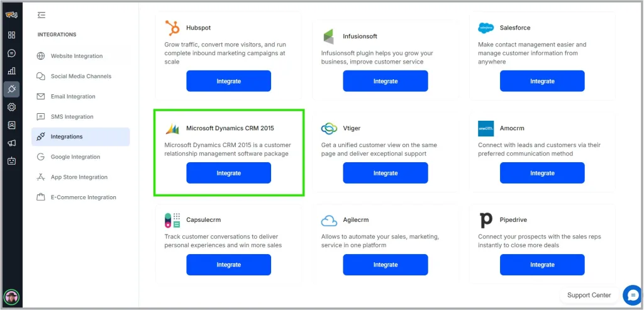The width and height of the screenshot is (644, 310).
Task: Choose SMS Integration menu item
Action: point(72,116)
